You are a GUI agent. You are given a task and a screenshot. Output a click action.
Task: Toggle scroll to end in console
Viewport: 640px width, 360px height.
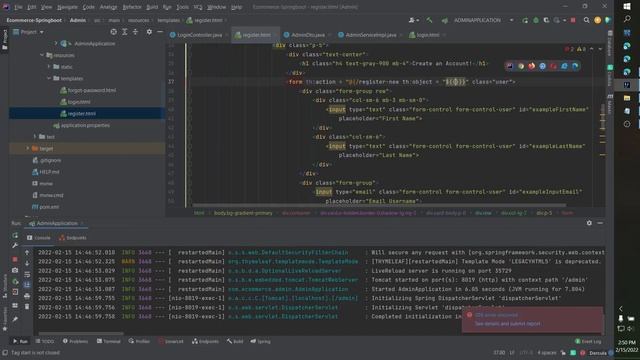point(27,285)
